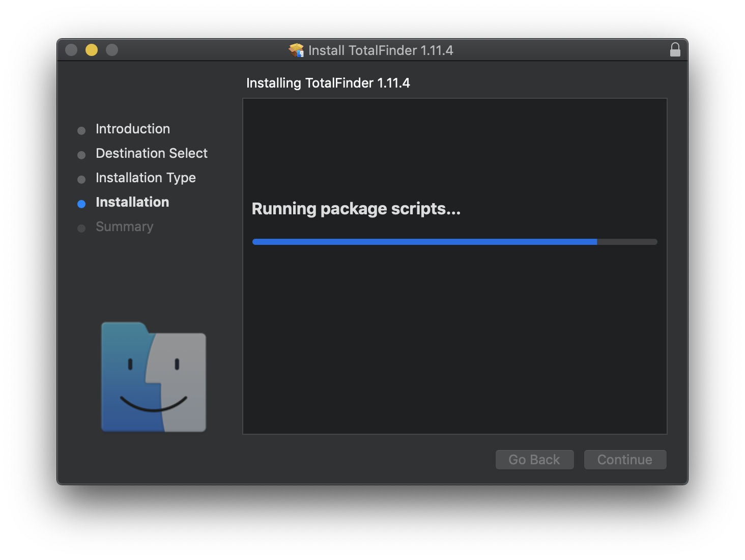Click the TotalFinder Finder-face logo
This screenshot has height=560, width=745.
153,377
